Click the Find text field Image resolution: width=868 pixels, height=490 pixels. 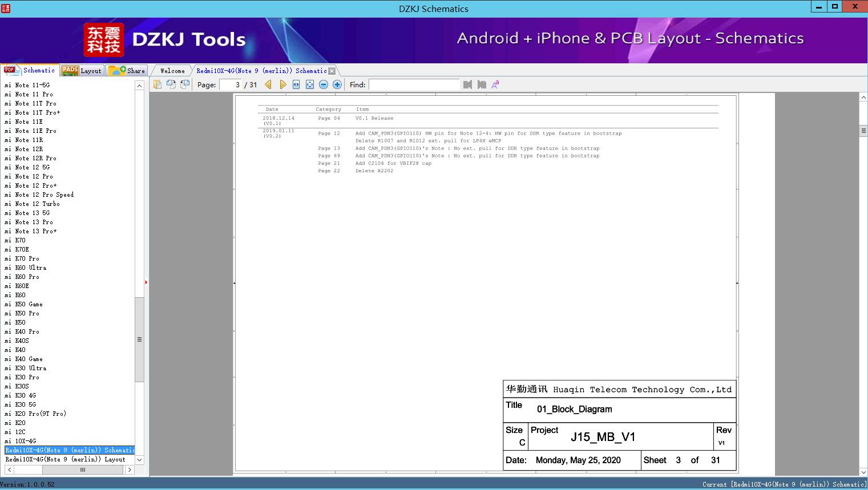click(414, 84)
